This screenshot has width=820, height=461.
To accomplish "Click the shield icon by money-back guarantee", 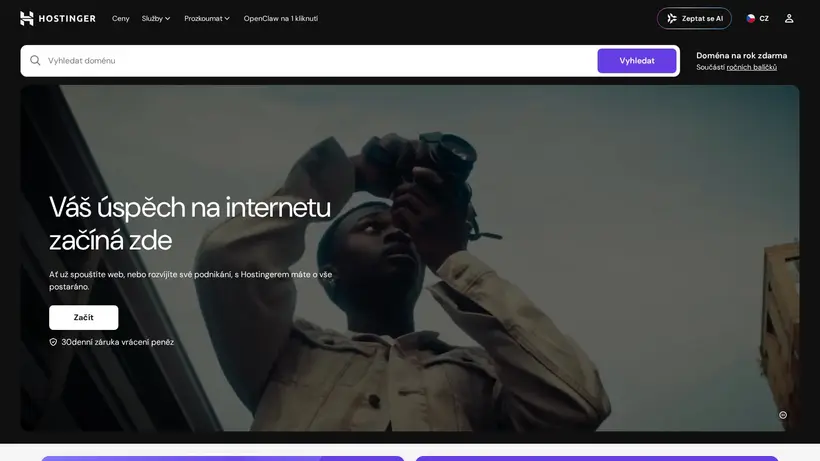I will (x=53, y=342).
